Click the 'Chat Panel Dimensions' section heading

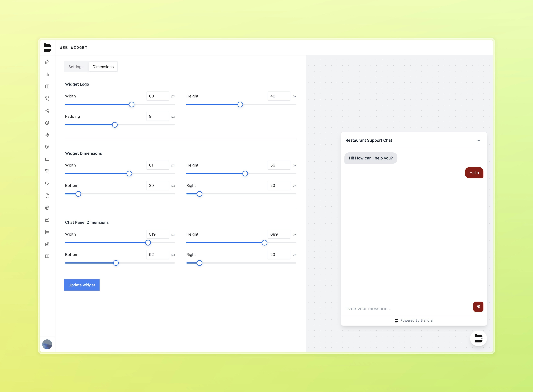[x=87, y=222]
